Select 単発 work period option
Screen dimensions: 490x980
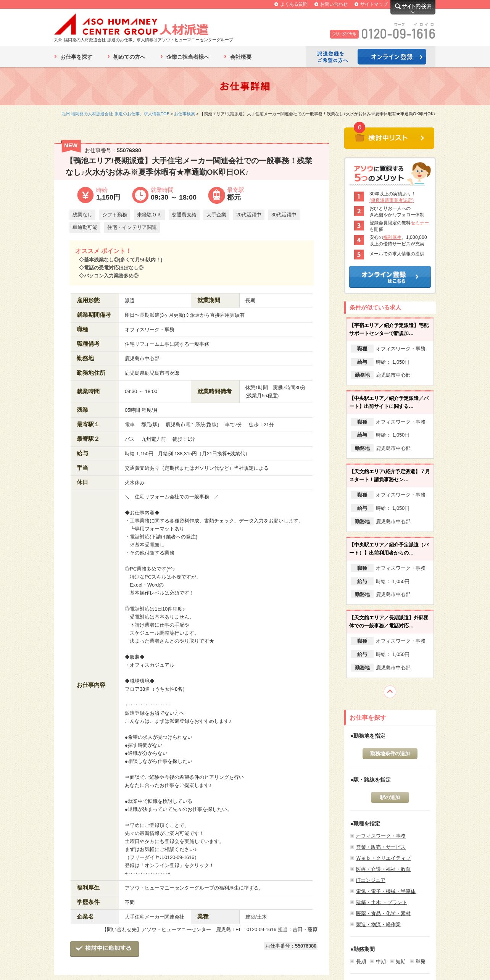click(418, 961)
